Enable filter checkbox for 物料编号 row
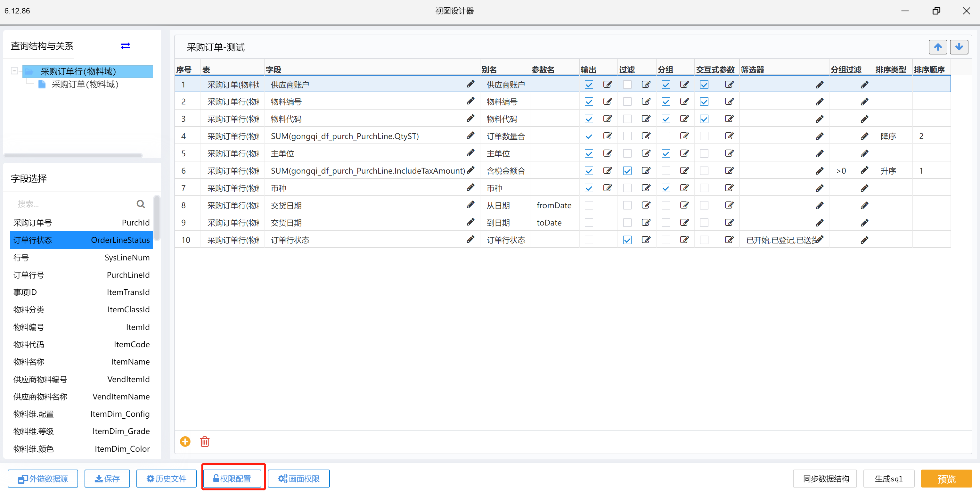The width and height of the screenshot is (980, 492). [x=627, y=102]
